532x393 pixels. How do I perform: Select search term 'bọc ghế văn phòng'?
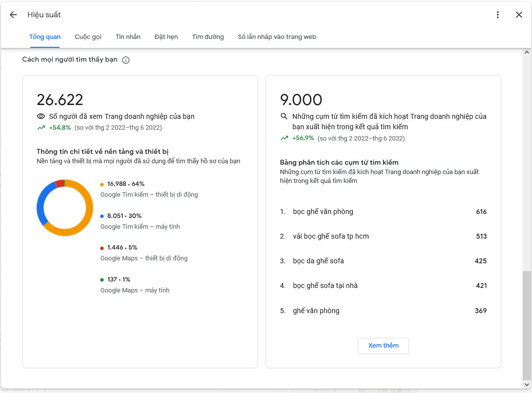tap(323, 212)
